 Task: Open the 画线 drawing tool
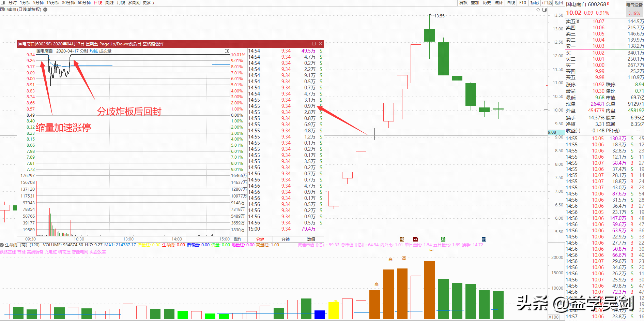pyautogui.click(x=511, y=3)
